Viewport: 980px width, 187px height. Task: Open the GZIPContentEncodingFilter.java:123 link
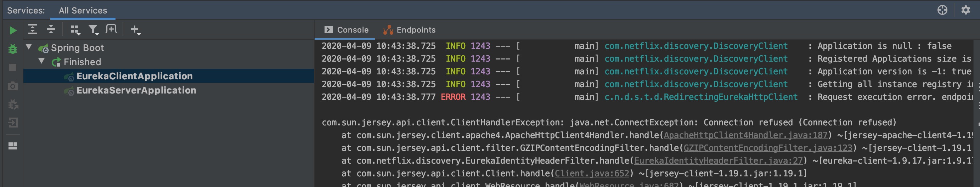coord(768,148)
